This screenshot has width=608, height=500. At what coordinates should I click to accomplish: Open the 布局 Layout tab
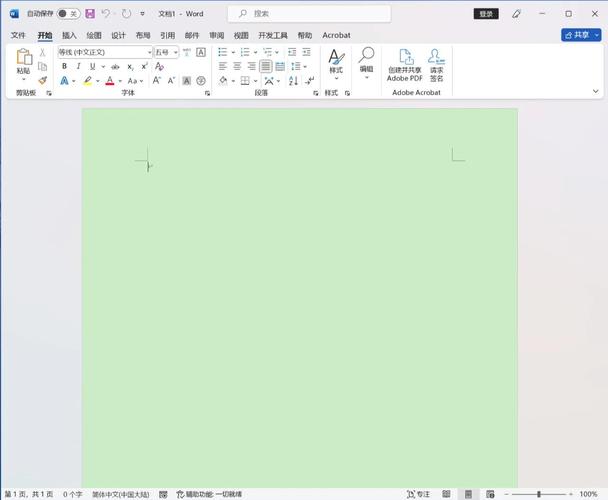click(x=143, y=35)
